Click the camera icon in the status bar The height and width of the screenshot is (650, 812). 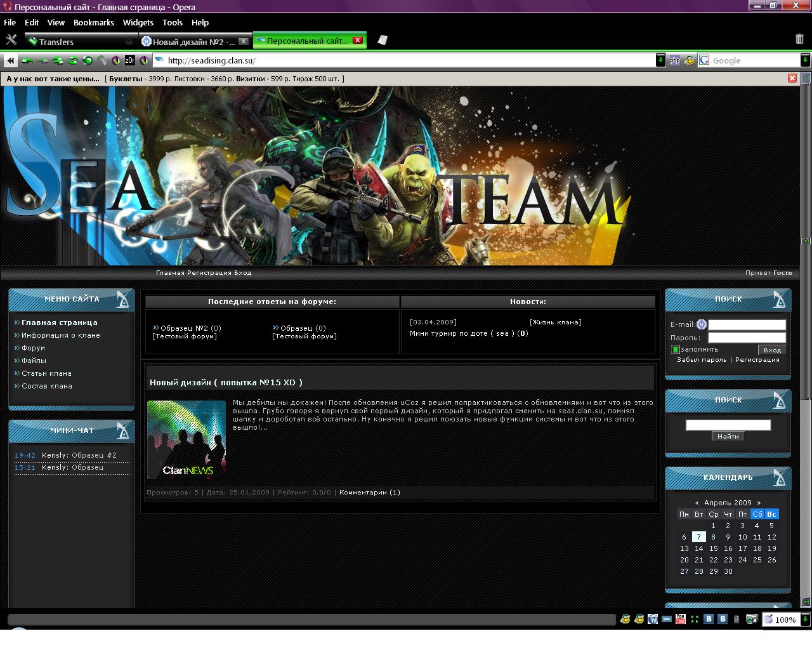click(x=752, y=619)
